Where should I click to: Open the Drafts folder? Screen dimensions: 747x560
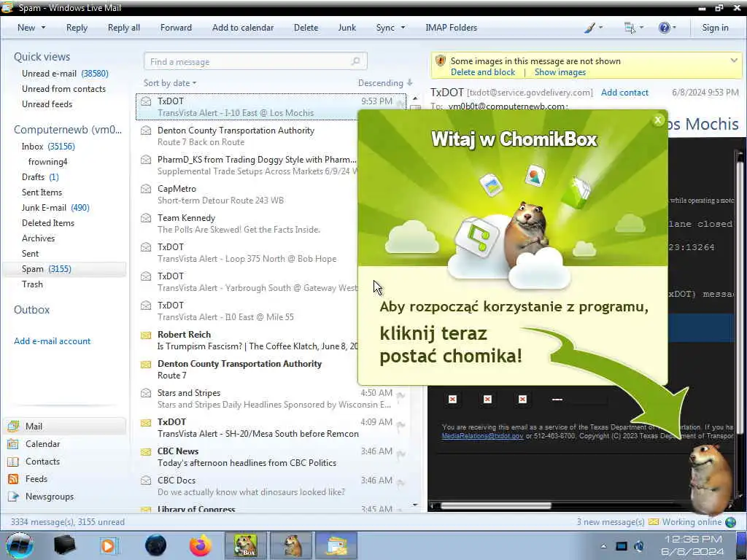click(40, 177)
